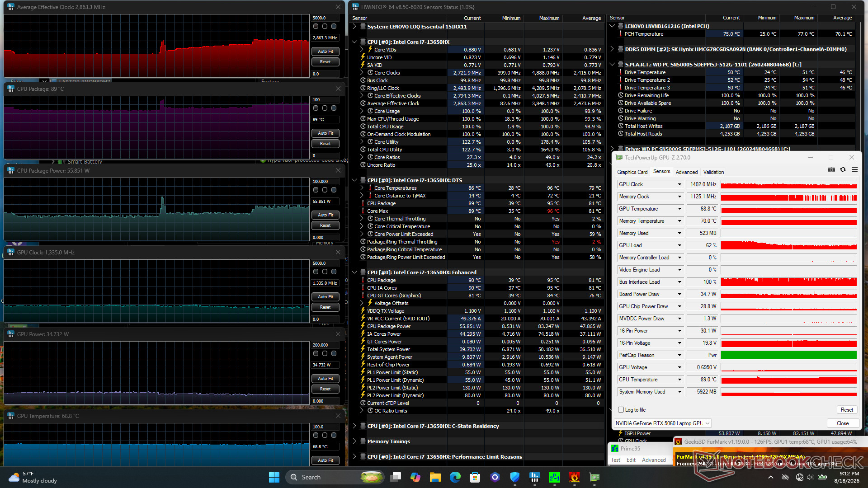Click the globe network icon in system tray
The height and width of the screenshot is (488, 868).
pyautogui.click(x=799, y=477)
